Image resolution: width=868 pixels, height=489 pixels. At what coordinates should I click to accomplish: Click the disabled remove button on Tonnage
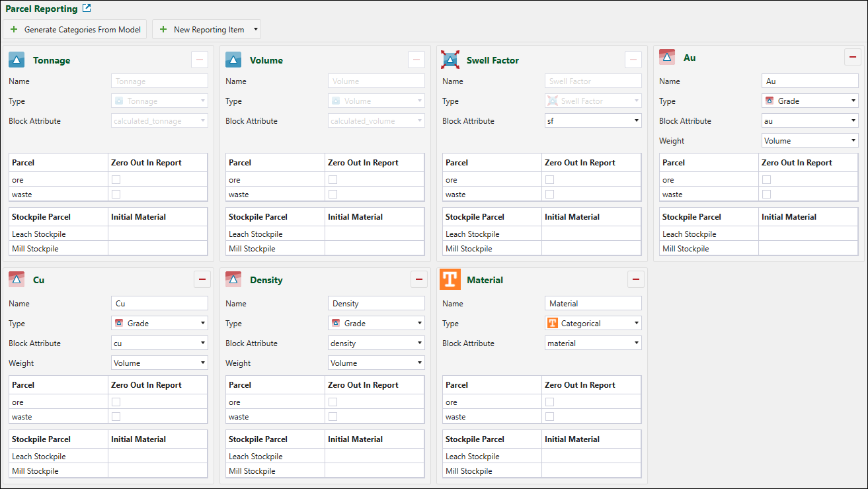click(x=200, y=60)
